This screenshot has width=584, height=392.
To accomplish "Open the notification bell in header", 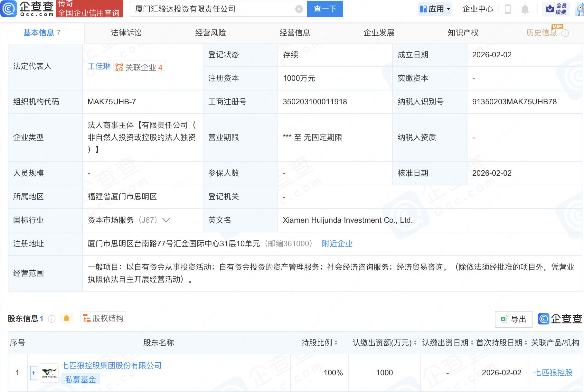I will 525,9.
